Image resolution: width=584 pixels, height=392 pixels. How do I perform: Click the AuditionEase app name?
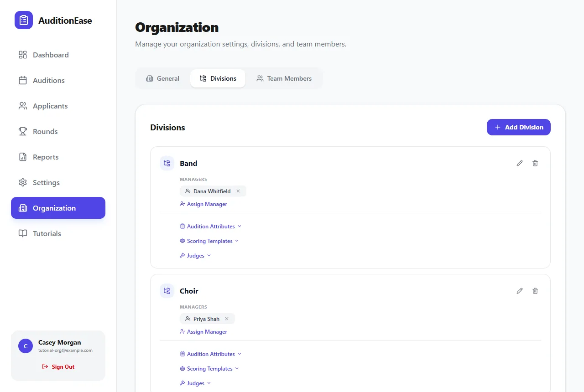click(x=65, y=21)
